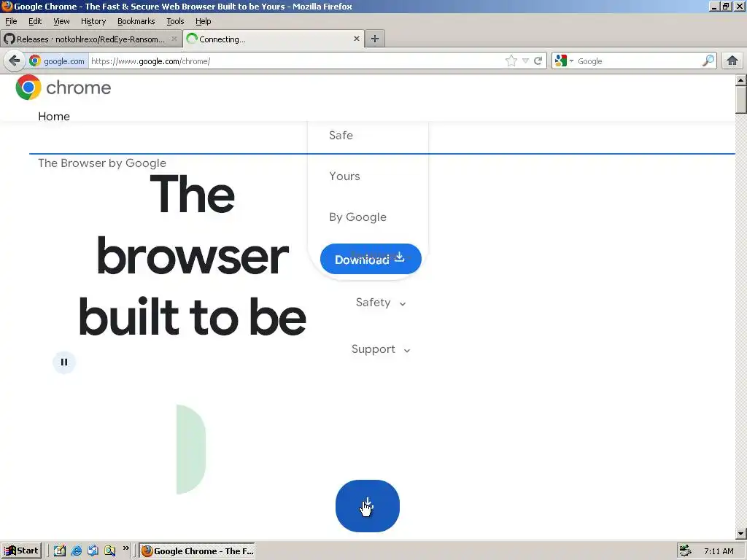Show the URL history dropdown arrow
The image size is (747, 560).
coord(525,61)
